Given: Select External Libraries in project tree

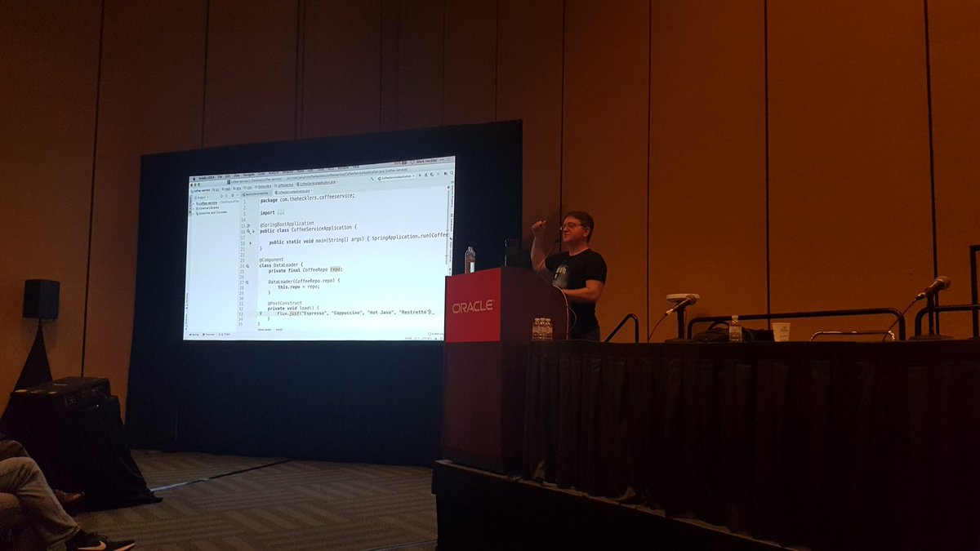Looking at the screenshot, I should (x=209, y=208).
